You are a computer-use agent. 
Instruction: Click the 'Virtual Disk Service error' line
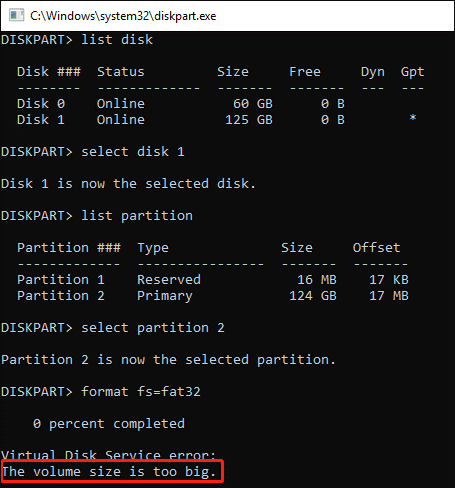pyautogui.click(x=109, y=455)
